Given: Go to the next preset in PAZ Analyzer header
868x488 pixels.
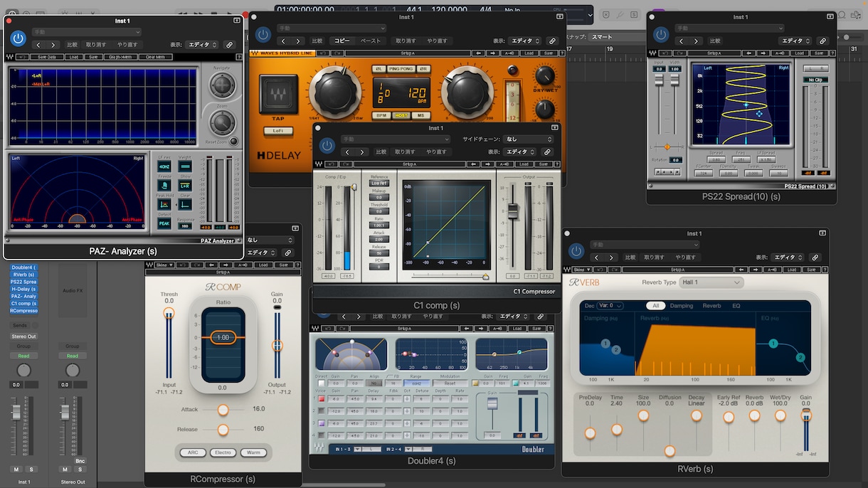Looking at the screenshot, I should 52,44.
